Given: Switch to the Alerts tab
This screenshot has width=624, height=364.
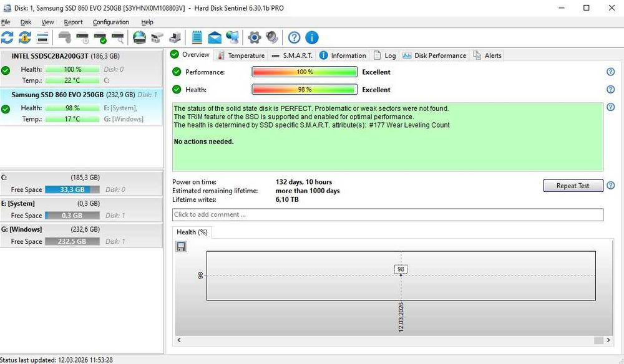Looking at the screenshot, I should [x=487, y=55].
